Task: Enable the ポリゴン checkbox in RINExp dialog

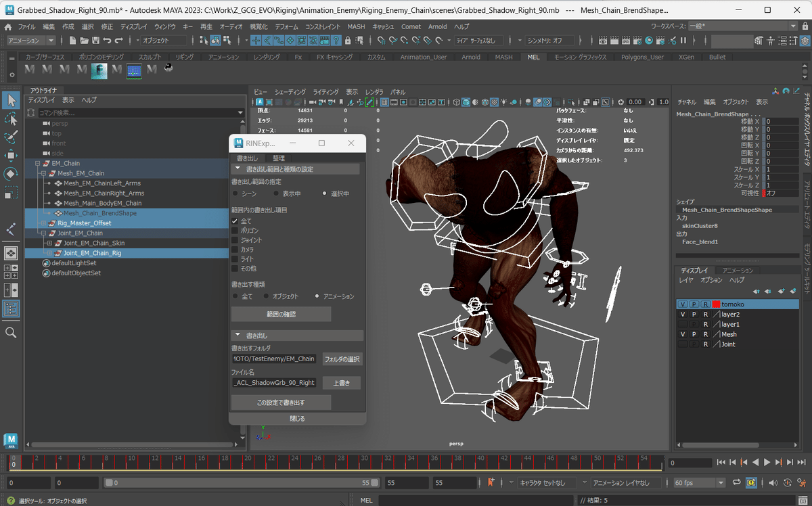Action: [235, 230]
